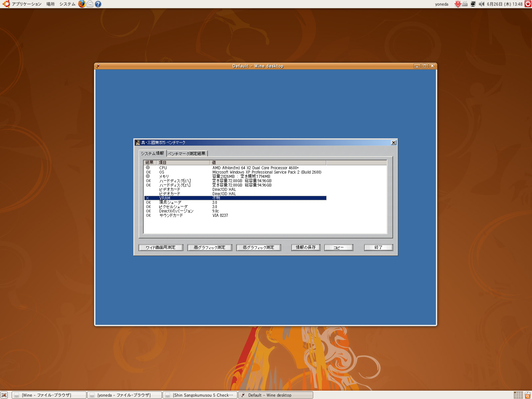Launch Firefox from the top panel
Viewport: 532px width, 399px height.
[x=82, y=4]
